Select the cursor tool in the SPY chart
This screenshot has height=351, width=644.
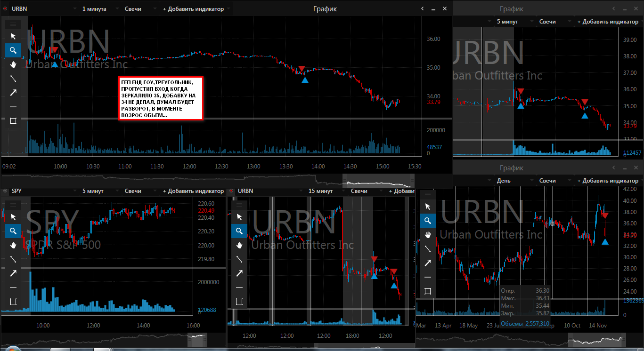[x=13, y=216]
